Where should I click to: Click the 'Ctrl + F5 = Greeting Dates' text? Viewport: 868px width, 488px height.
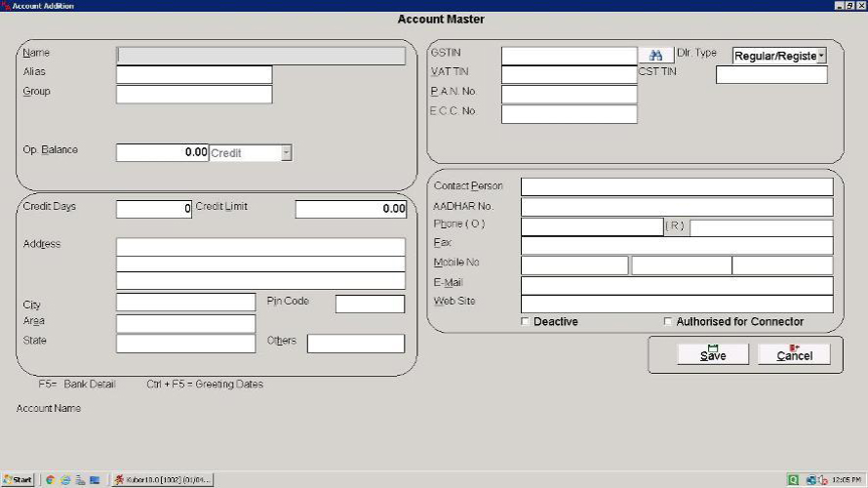tap(205, 384)
